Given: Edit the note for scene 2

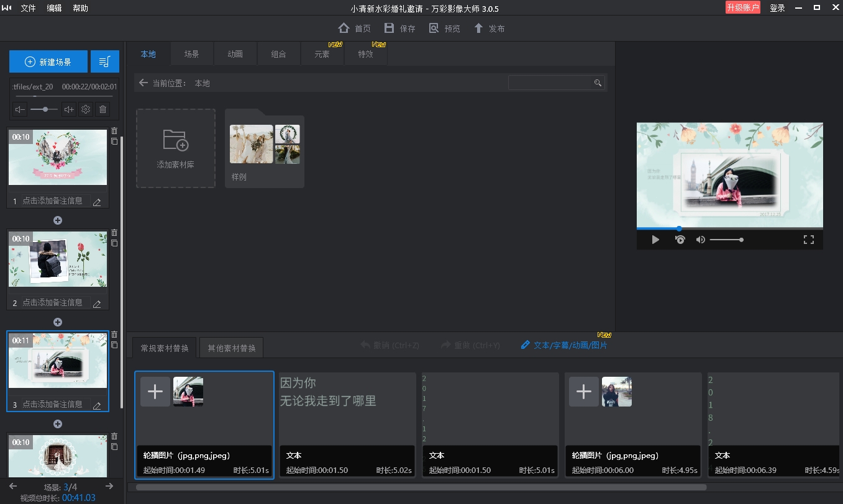Looking at the screenshot, I should (97, 304).
